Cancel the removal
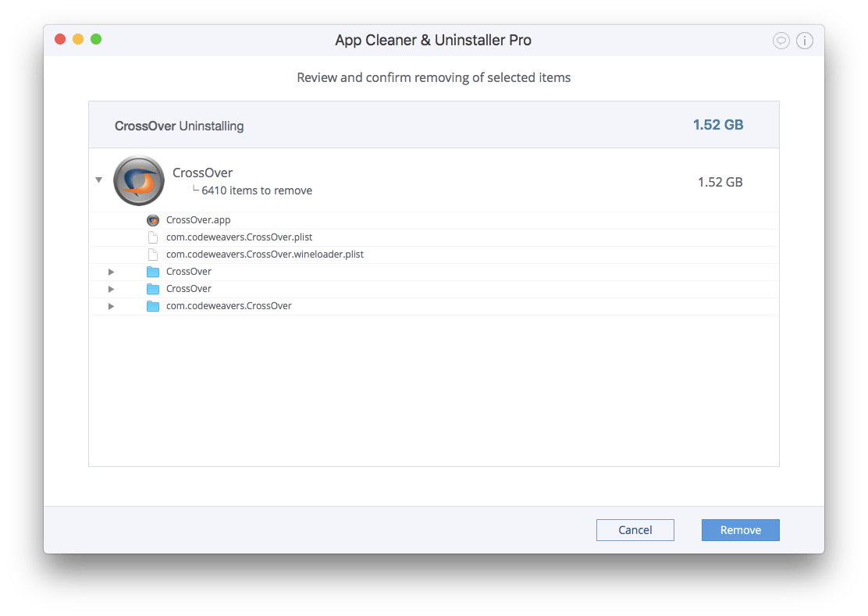Viewport: 868px width, 616px height. tap(635, 529)
